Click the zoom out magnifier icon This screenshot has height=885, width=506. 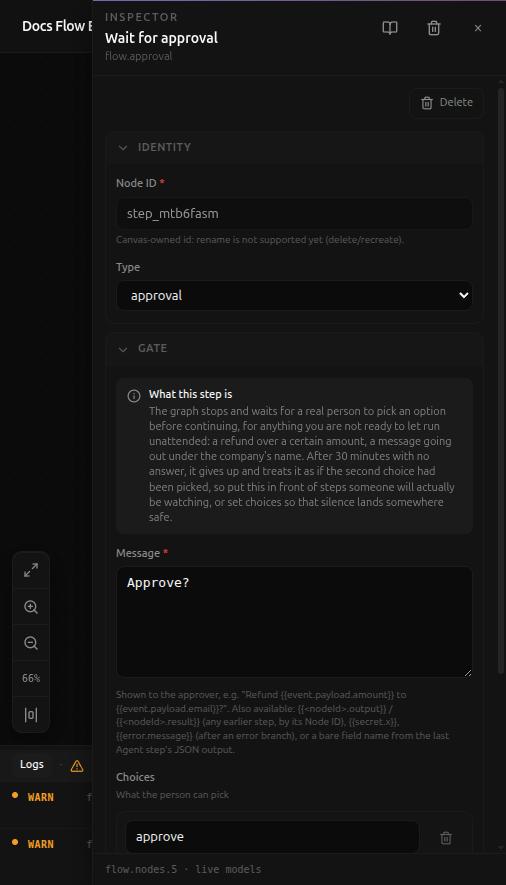(31, 643)
